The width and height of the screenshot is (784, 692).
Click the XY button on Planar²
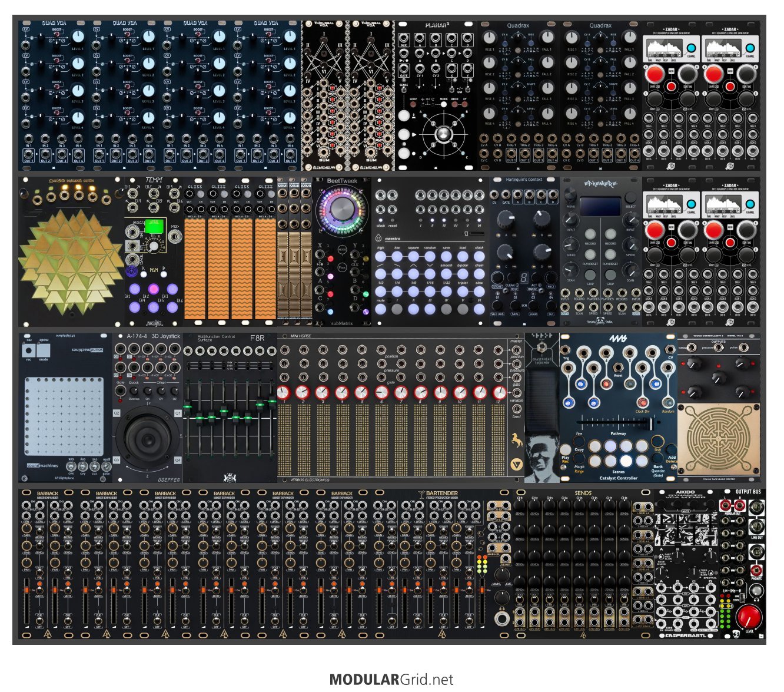(x=465, y=104)
